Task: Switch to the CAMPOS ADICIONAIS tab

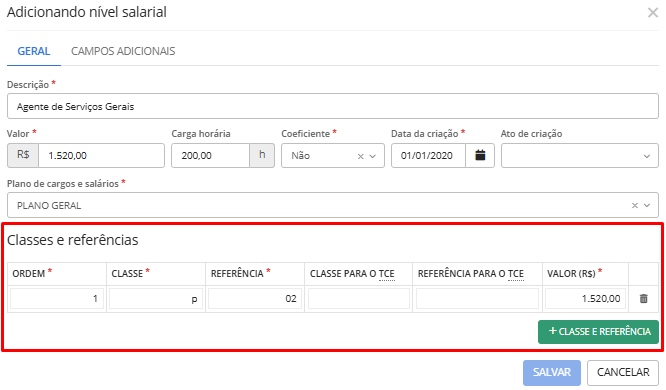Action: coord(123,51)
